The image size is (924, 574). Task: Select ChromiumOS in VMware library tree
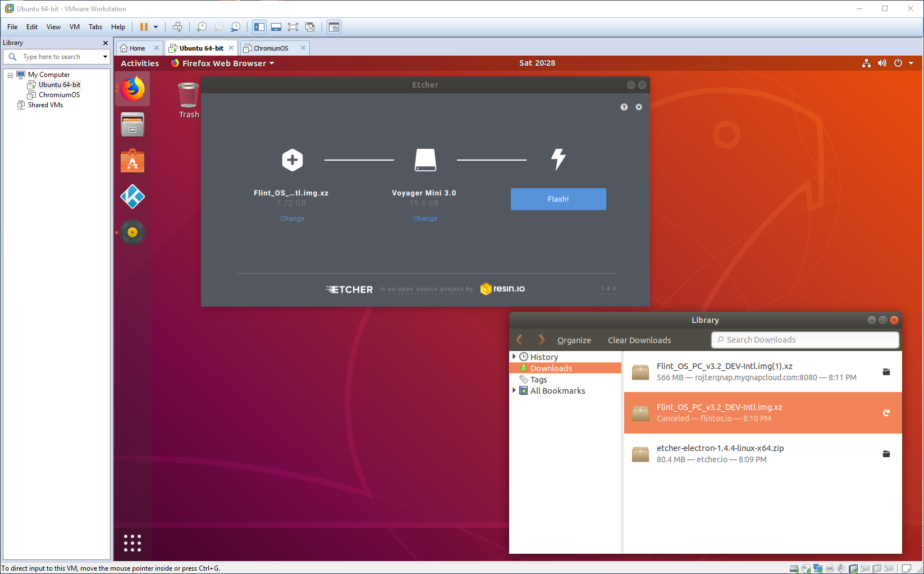point(59,95)
